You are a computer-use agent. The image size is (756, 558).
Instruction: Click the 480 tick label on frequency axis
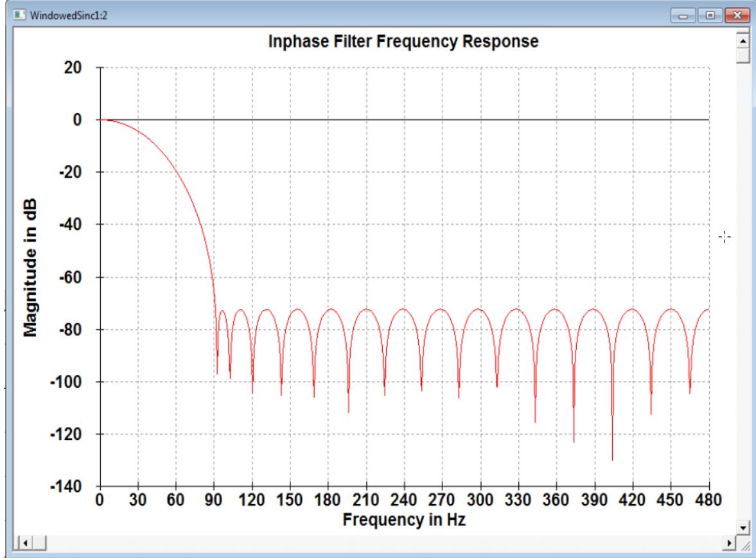coord(708,501)
